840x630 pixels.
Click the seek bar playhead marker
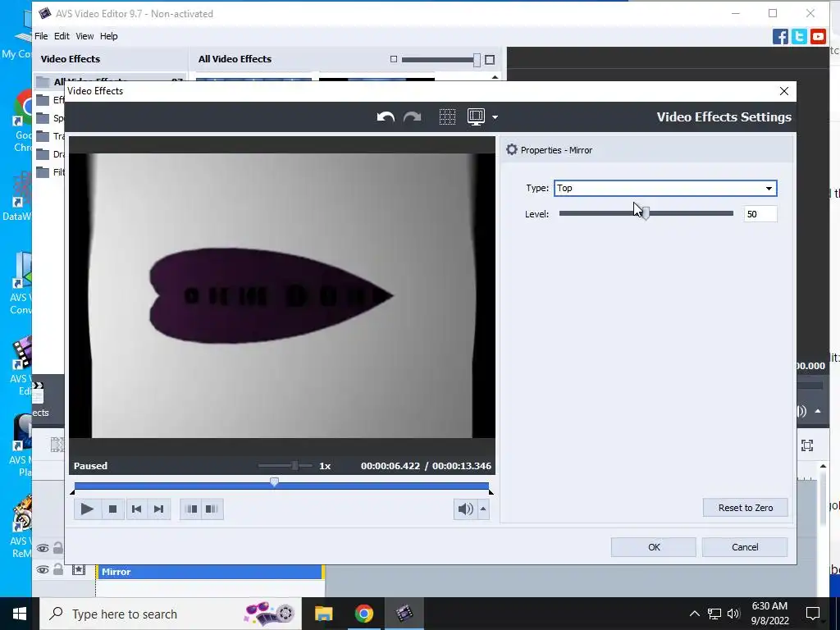click(274, 482)
